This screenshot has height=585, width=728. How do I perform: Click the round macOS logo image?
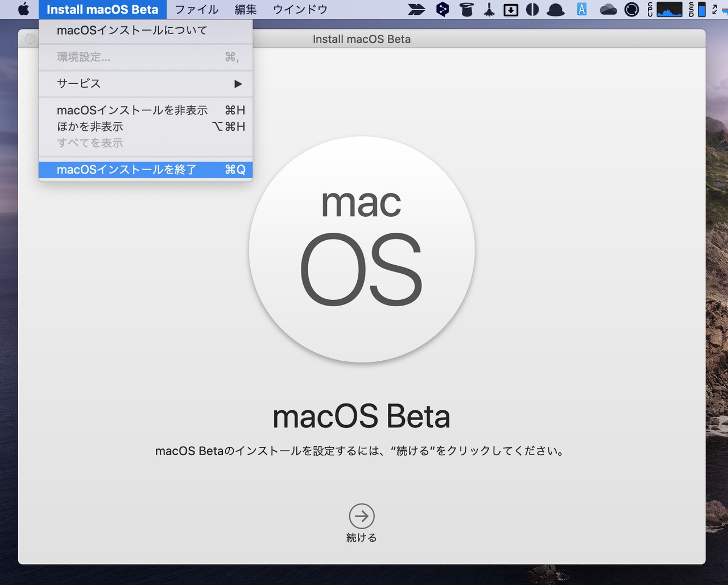(362, 250)
